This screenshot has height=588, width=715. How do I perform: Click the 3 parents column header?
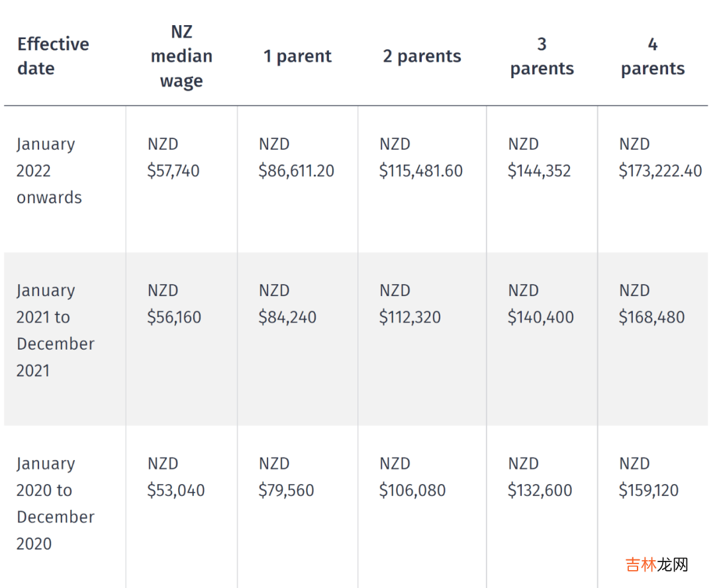click(542, 56)
